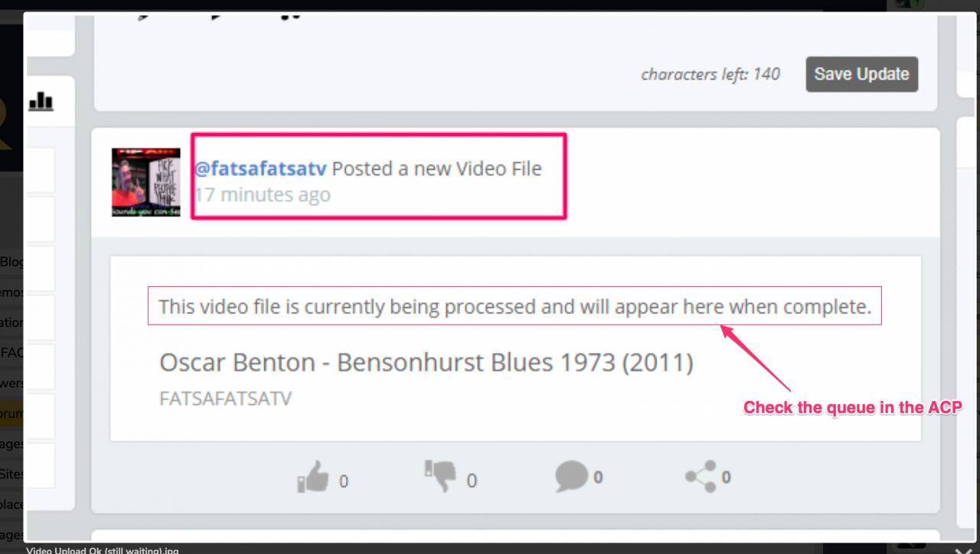Open the Oscar Benton Bensonhurst Blues video title
This screenshot has width=980, height=554.
click(x=426, y=362)
